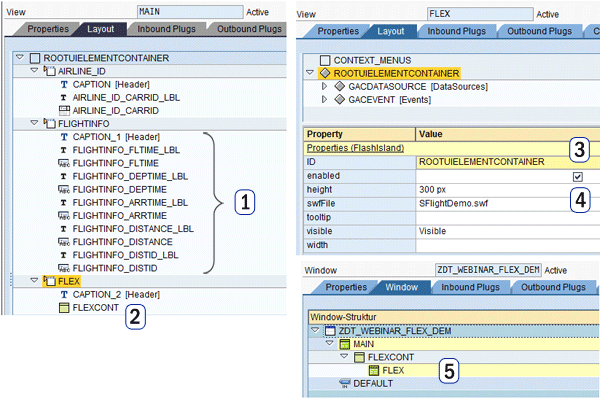Select the AIRLINE_ID_CARRID input field icon

(64, 111)
